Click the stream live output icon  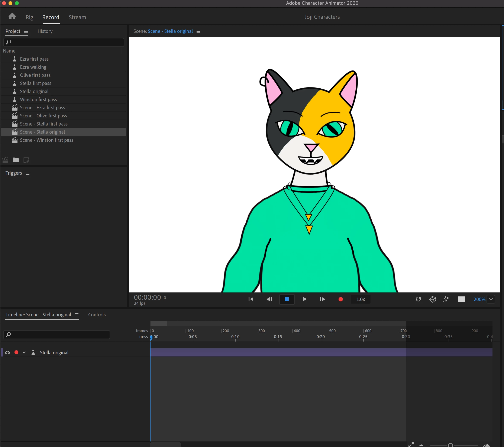point(447,299)
